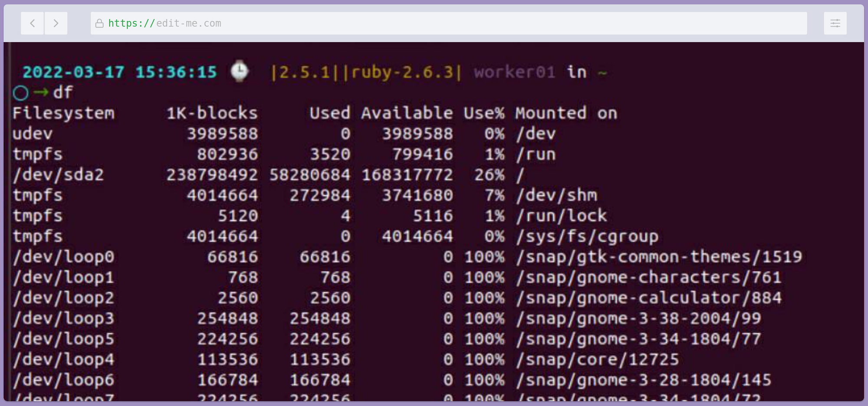Click the /run/lock mount point
This screenshot has height=406, width=868.
coord(562,216)
